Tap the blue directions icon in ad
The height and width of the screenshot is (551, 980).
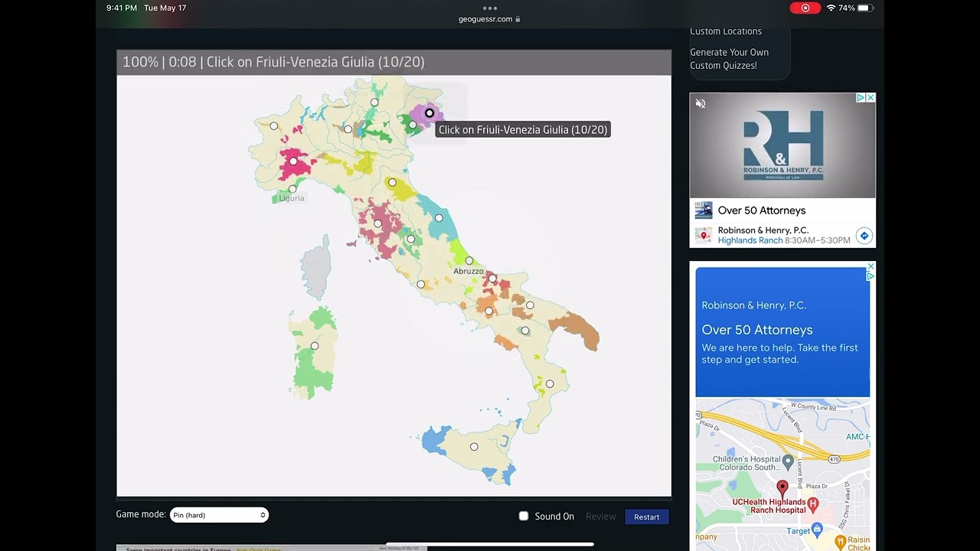pyautogui.click(x=864, y=236)
